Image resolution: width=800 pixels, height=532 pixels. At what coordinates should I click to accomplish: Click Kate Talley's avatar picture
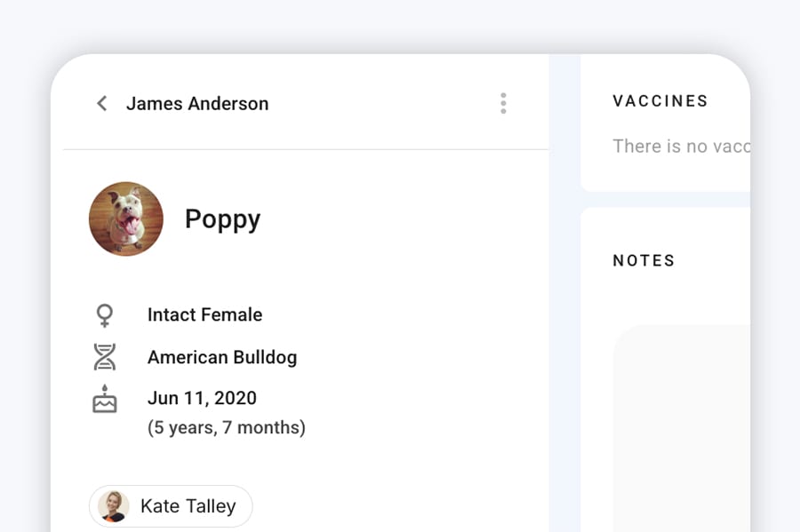coord(113,506)
